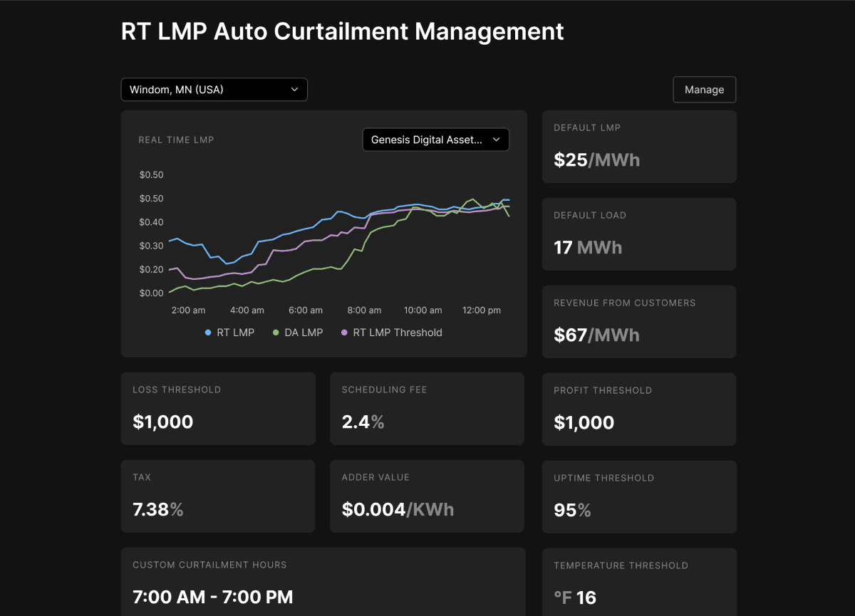
Task: Click the chevron arrow in the Genesis dropdown
Action: [x=497, y=140]
